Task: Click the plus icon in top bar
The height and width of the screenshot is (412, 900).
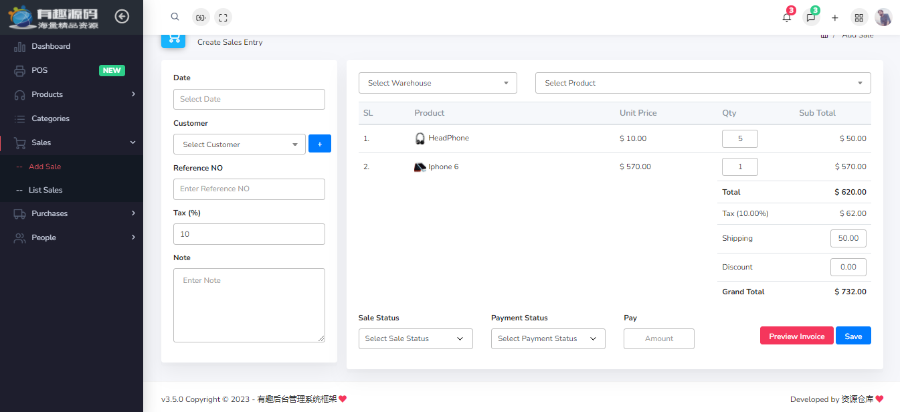Action: point(835,17)
